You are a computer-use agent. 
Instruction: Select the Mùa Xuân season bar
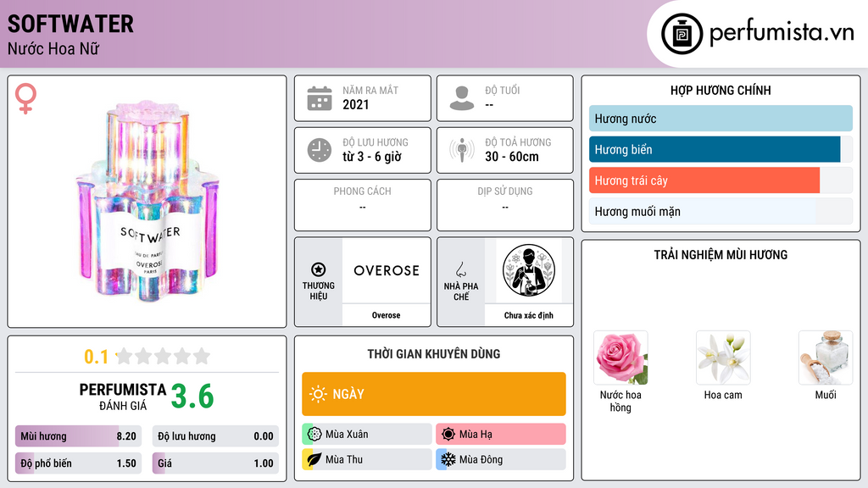(x=367, y=435)
